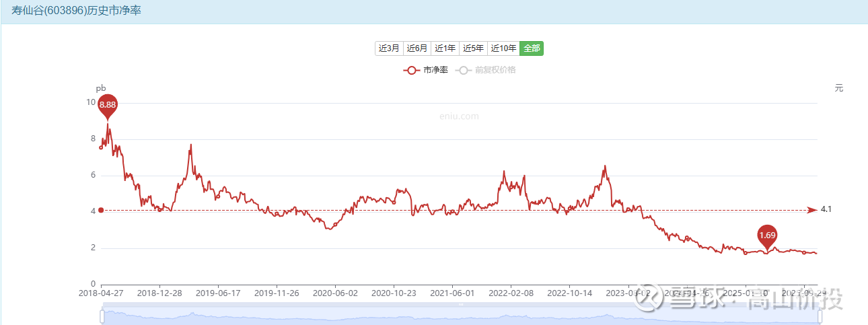Click the 2019-11-26 x-axis date label
This screenshot has height=325, width=868.
(278, 293)
